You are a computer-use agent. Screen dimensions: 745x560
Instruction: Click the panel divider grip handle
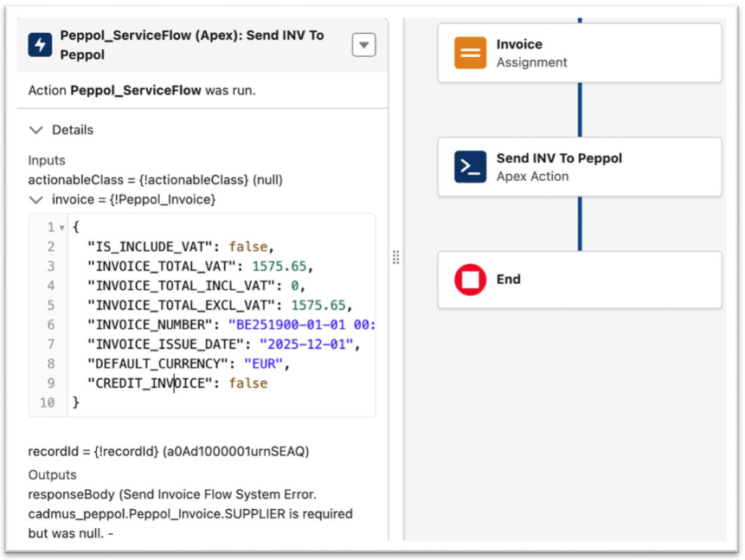pyautogui.click(x=395, y=257)
